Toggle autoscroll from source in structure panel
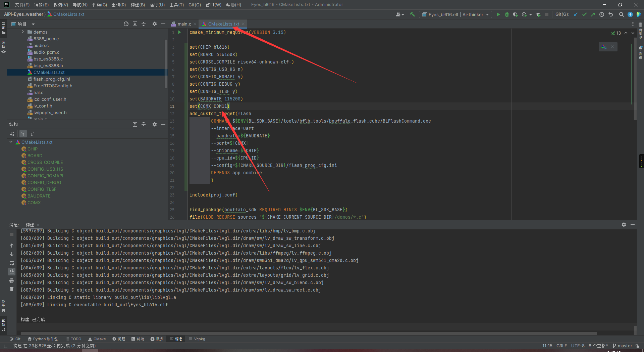The width and height of the screenshot is (644, 352). tap(32, 134)
